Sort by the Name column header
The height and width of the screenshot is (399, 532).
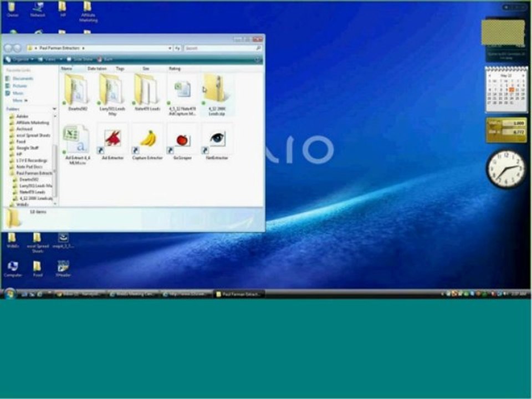73,69
